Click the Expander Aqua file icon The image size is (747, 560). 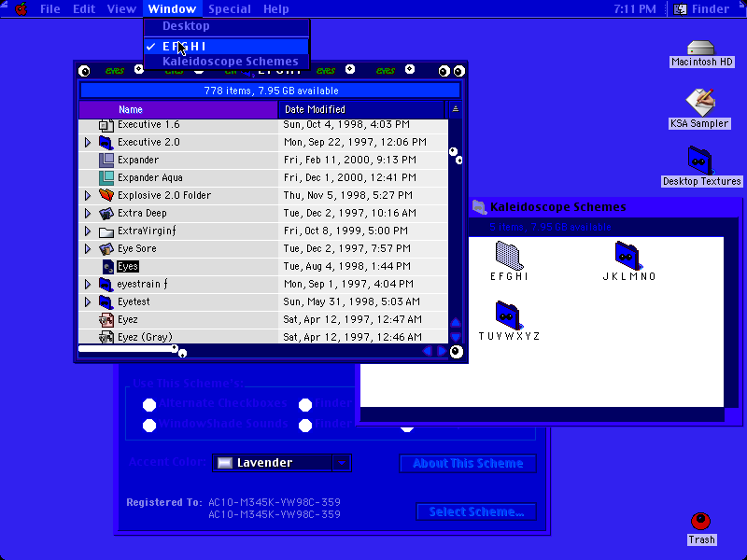(106, 177)
